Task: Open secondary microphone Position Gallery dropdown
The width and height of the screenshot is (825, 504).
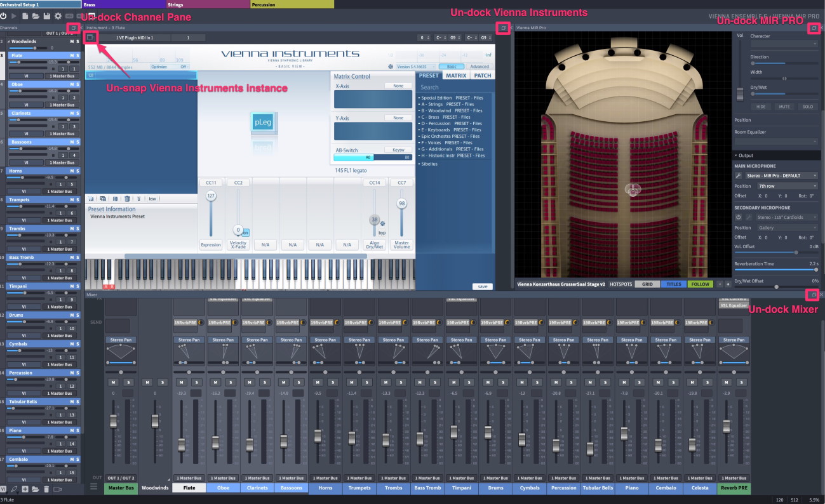Action: coord(788,227)
